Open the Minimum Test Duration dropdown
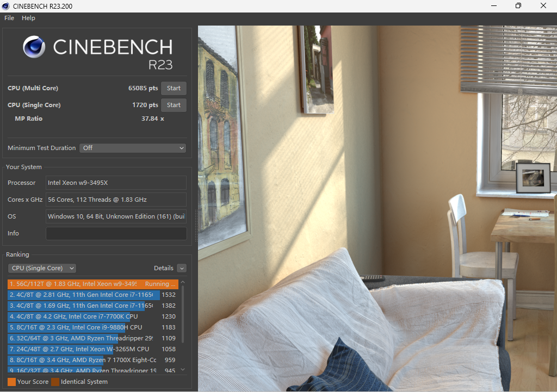 [133, 148]
